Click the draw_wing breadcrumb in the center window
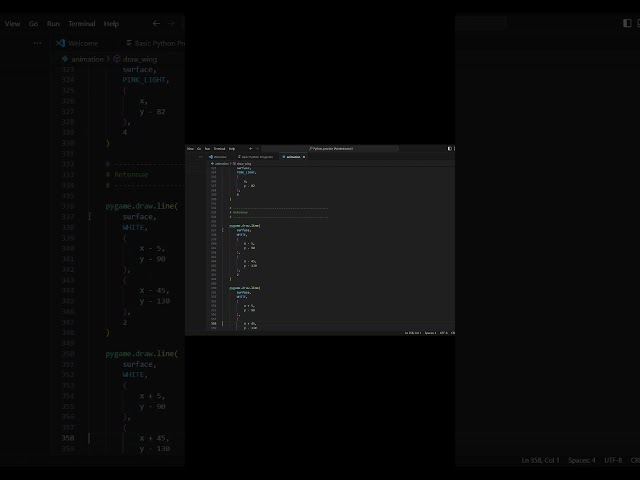 click(242, 164)
